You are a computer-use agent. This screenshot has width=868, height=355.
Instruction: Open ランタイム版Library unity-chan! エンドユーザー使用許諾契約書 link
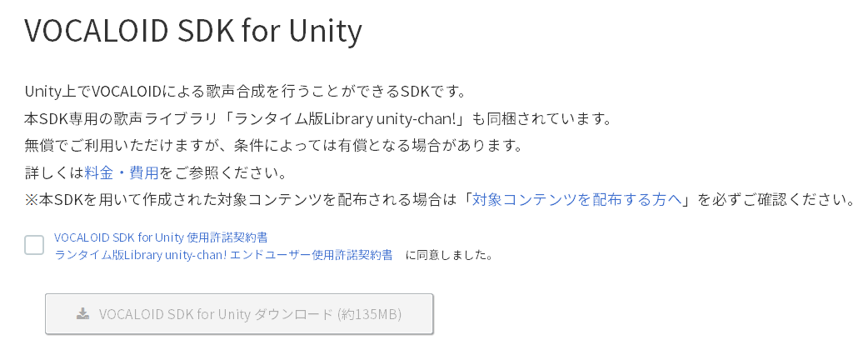223,255
